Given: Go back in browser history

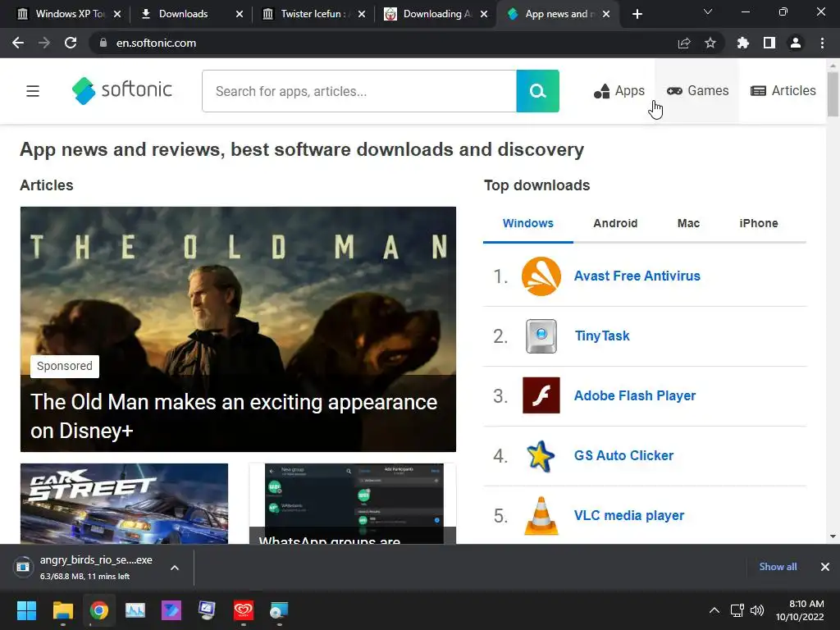Looking at the screenshot, I should click(x=18, y=43).
